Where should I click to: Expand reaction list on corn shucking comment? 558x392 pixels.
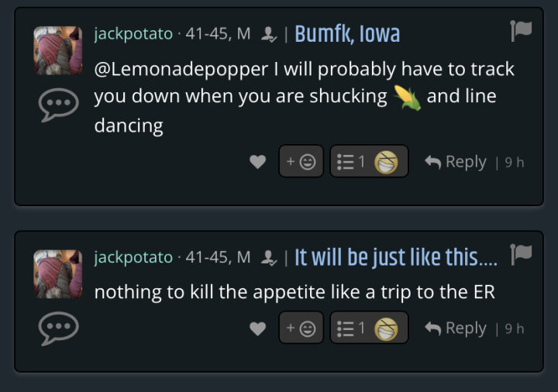pyautogui.click(x=369, y=161)
